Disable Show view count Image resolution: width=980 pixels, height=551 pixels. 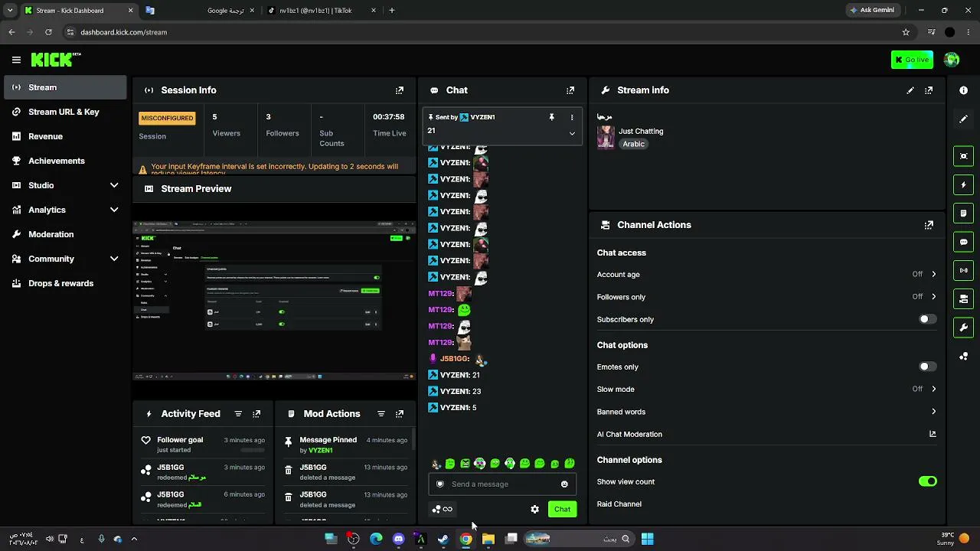click(x=928, y=481)
